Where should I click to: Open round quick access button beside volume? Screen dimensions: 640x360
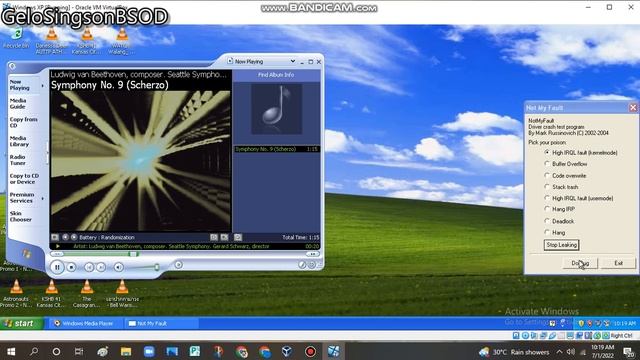(x=178, y=265)
